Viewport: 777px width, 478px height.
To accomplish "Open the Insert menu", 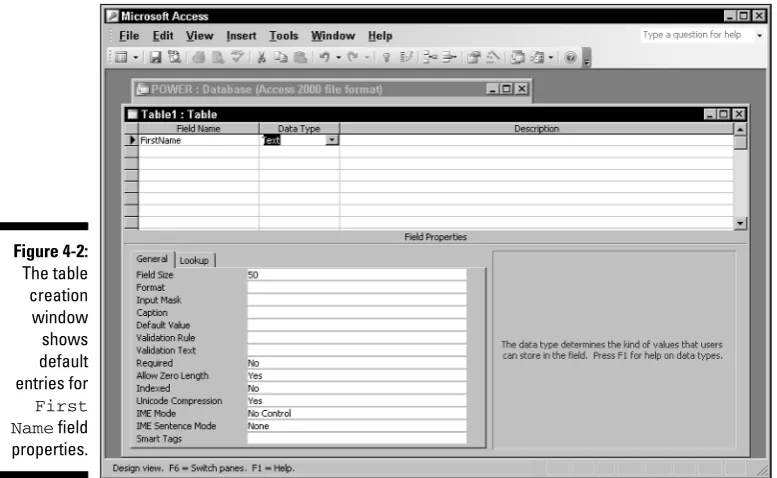I will [241, 36].
